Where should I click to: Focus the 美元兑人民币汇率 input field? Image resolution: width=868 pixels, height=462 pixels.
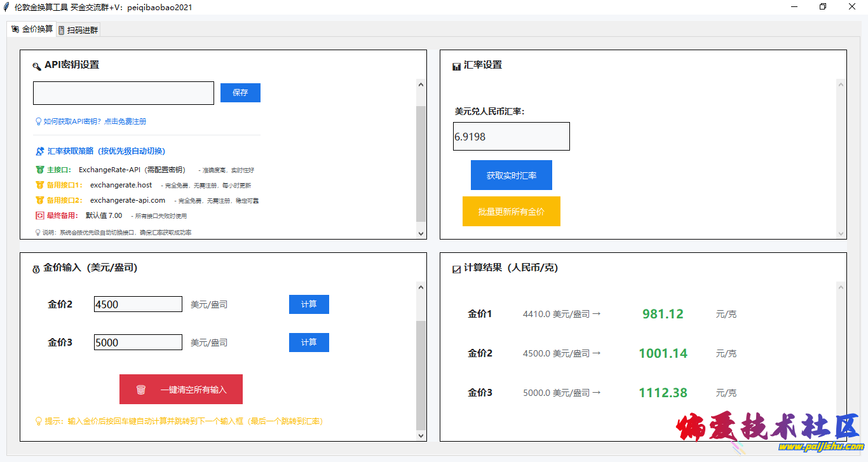[x=511, y=137]
